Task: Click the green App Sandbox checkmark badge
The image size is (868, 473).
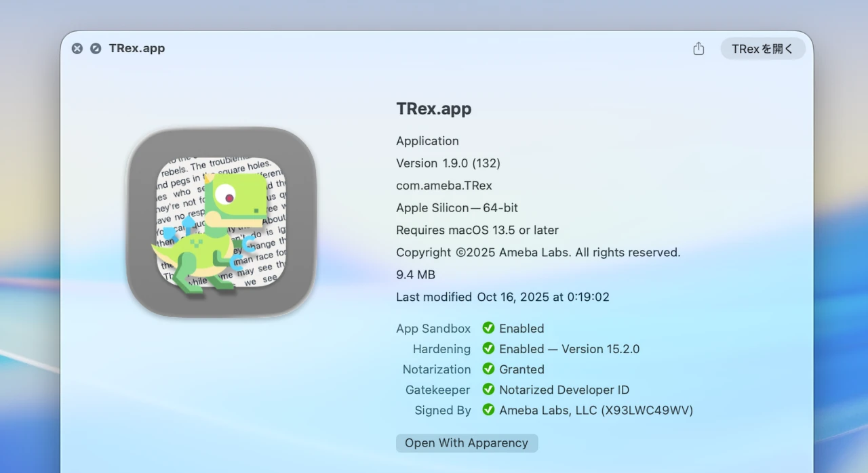Action: click(x=489, y=328)
